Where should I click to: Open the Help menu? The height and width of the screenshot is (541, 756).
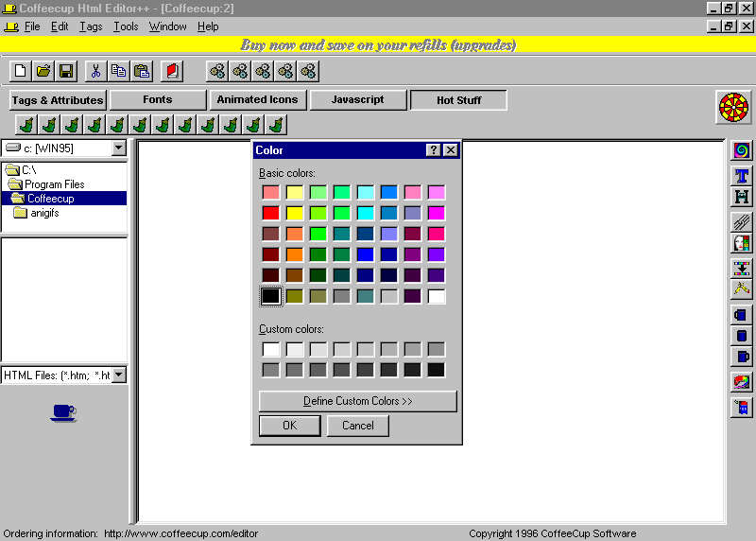click(x=208, y=26)
